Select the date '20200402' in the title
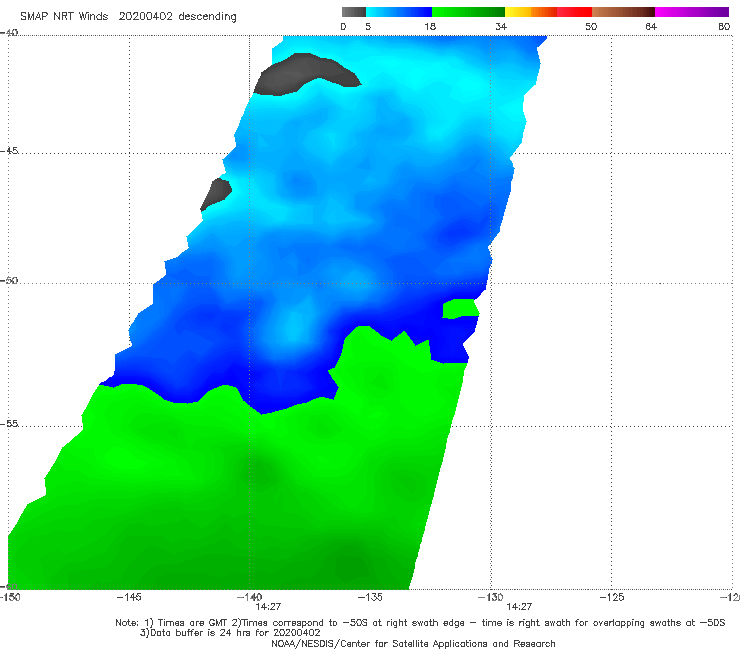 [x=146, y=16]
